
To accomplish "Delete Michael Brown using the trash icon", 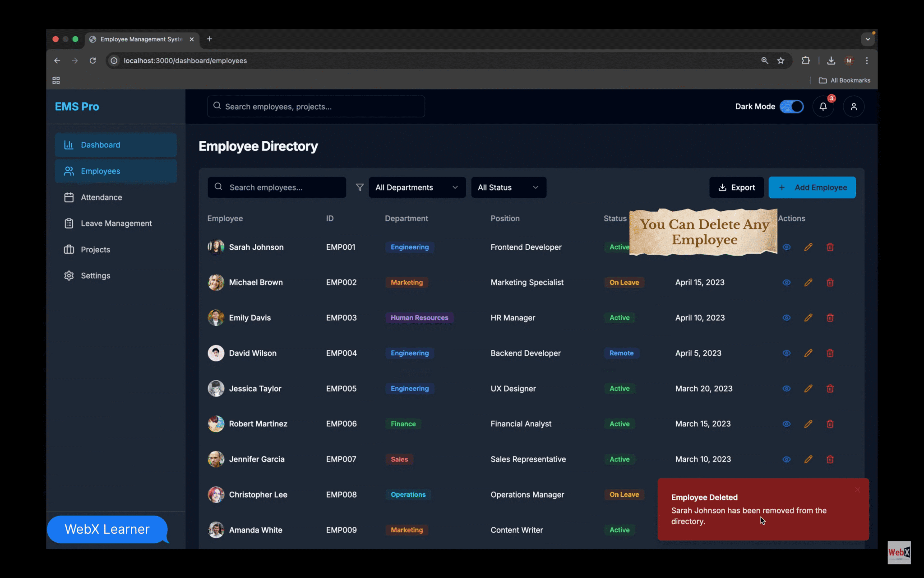I will pyautogui.click(x=830, y=282).
